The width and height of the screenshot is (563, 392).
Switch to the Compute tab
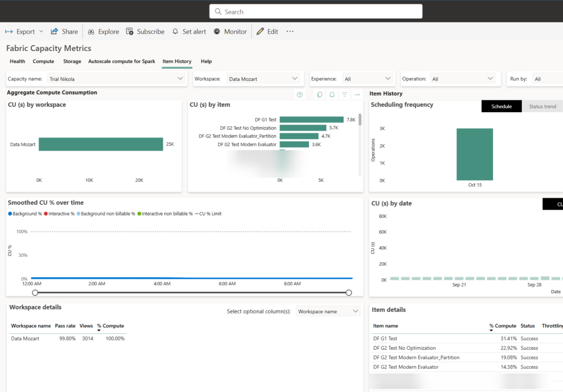[x=43, y=61]
